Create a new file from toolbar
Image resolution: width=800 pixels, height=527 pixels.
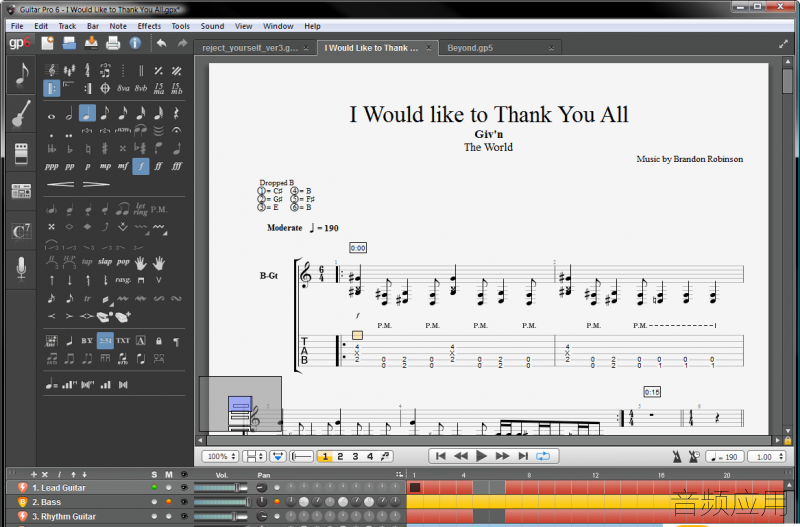click(47, 43)
